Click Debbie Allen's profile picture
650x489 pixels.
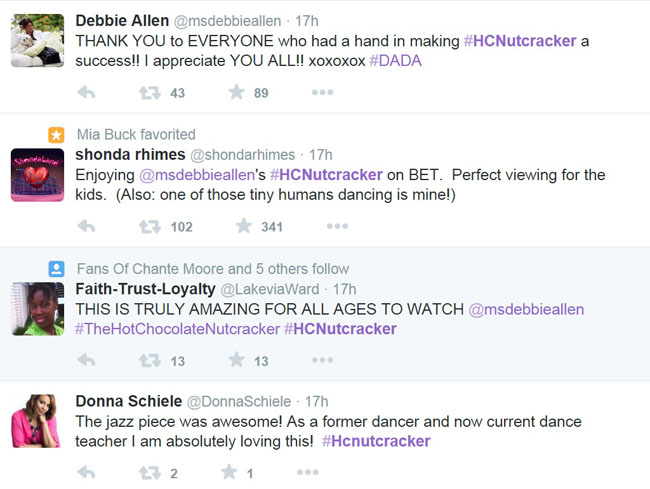38,42
